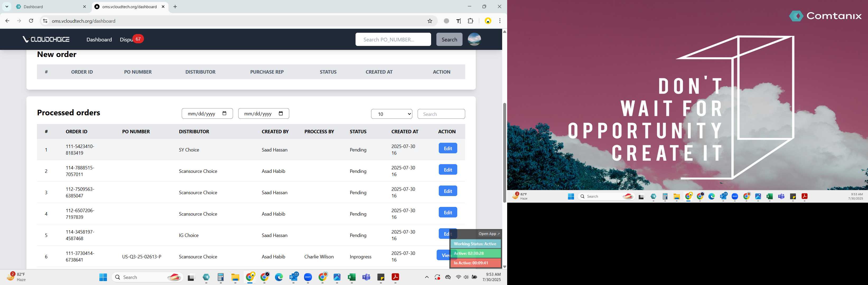Click Working Status: Active bar
This screenshot has height=285, width=868.
(475, 244)
